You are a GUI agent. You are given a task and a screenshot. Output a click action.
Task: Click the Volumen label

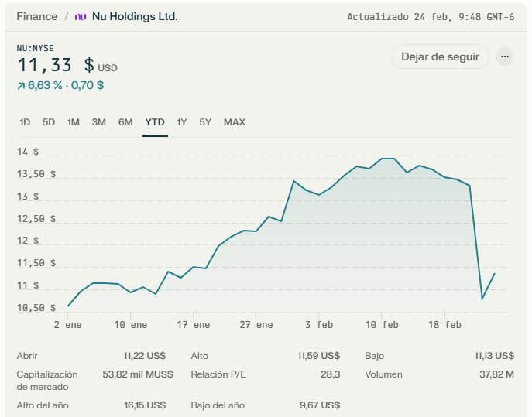384,374
